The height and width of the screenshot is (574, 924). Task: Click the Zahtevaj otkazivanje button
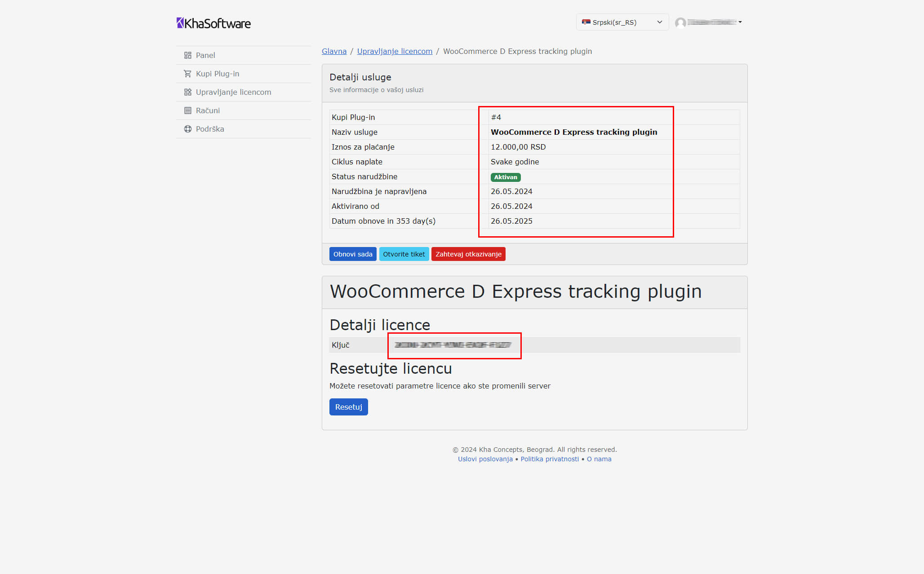coord(468,254)
